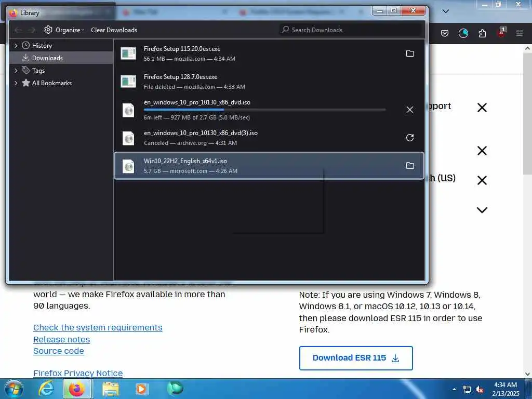Show Win10_22H2_English_x64v1.iso in its folder

410,166
